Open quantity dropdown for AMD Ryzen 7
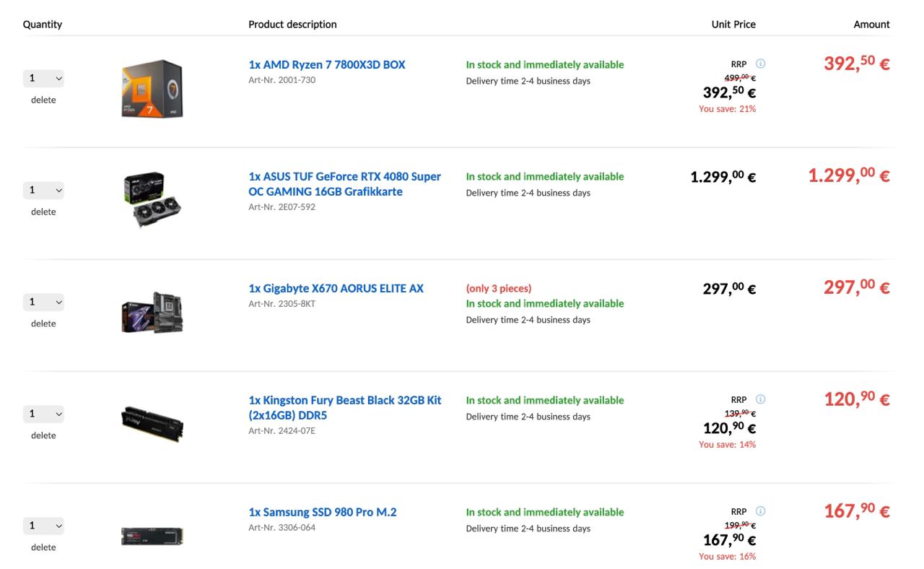The width and height of the screenshot is (924, 569). tap(43, 78)
